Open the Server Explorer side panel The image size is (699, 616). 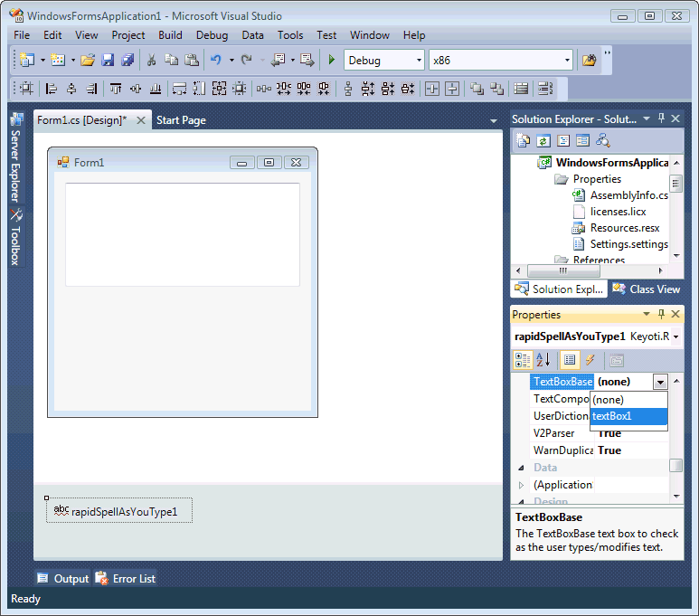pyautogui.click(x=15, y=158)
